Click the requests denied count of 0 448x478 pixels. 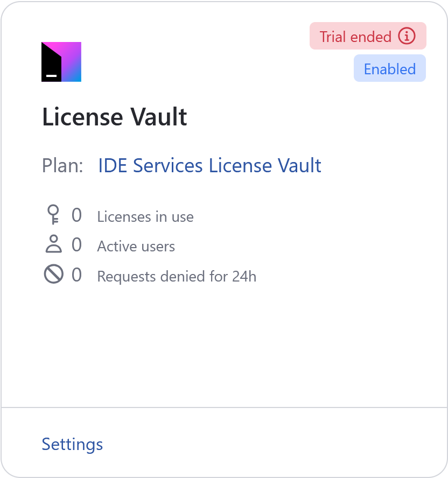(76, 275)
